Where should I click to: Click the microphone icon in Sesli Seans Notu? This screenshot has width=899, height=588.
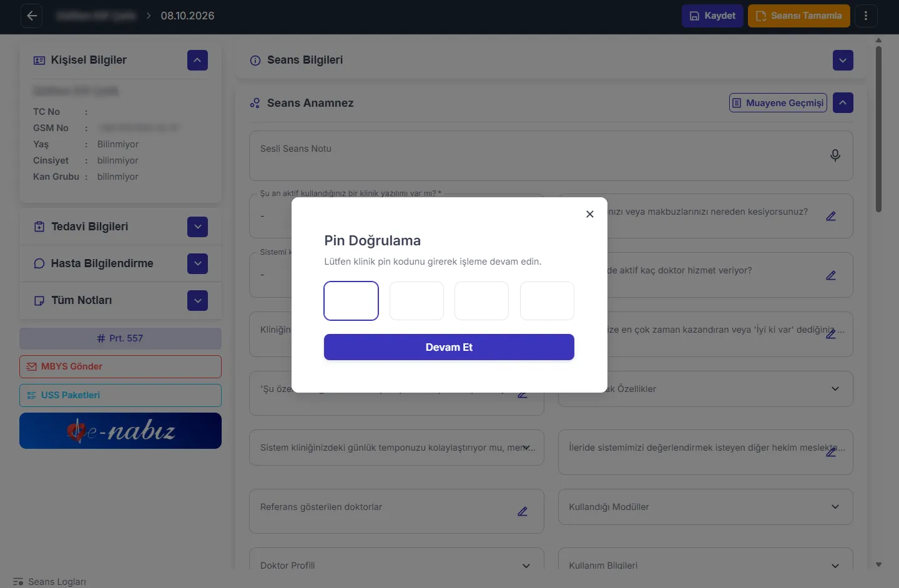coord(835,155)
